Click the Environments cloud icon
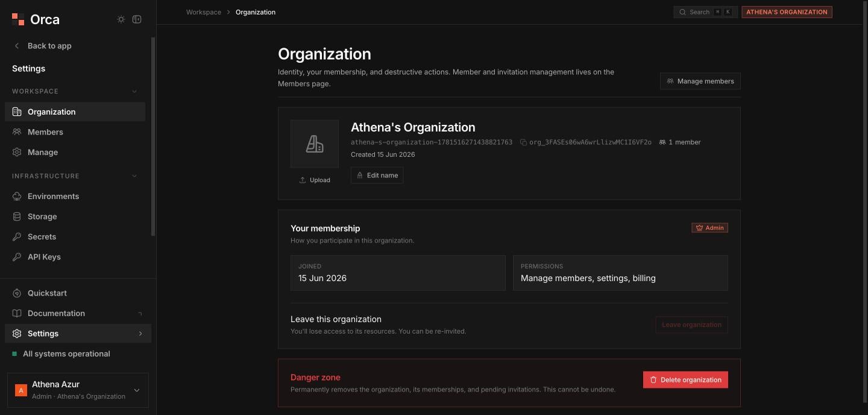 pyautogui.click(x=17, y=196)
